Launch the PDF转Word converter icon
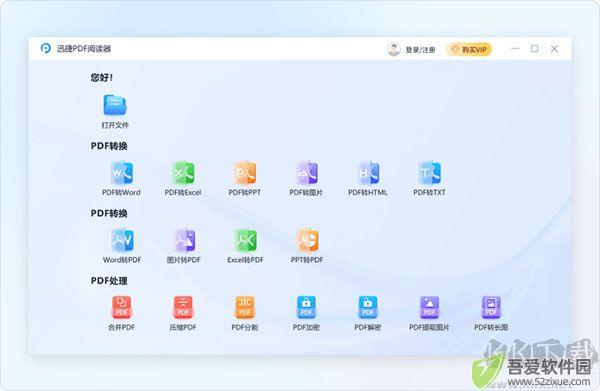 (122, 173)
